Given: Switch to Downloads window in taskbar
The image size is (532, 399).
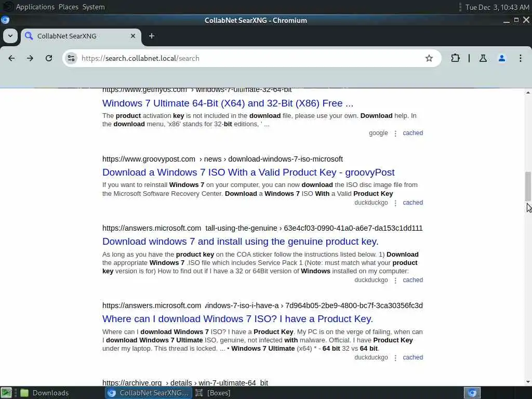Looking at the screenshot, I should 45,393.
